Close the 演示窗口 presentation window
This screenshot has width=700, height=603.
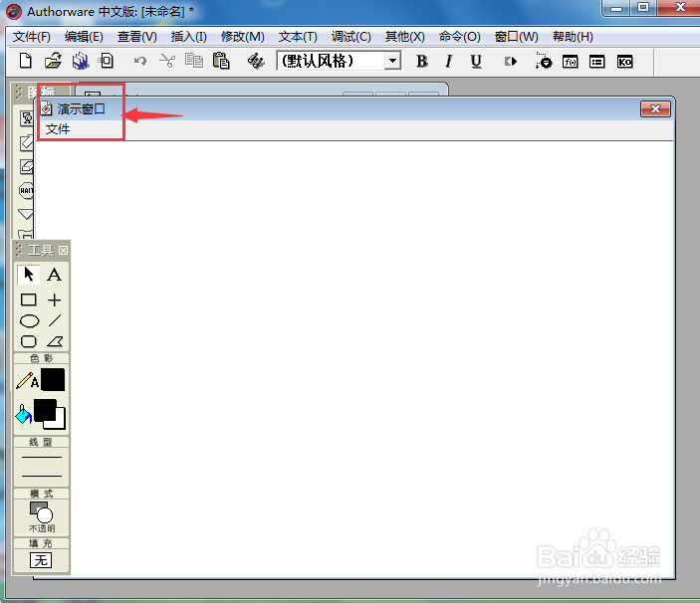pyautogui.click(x=655, y=108)
